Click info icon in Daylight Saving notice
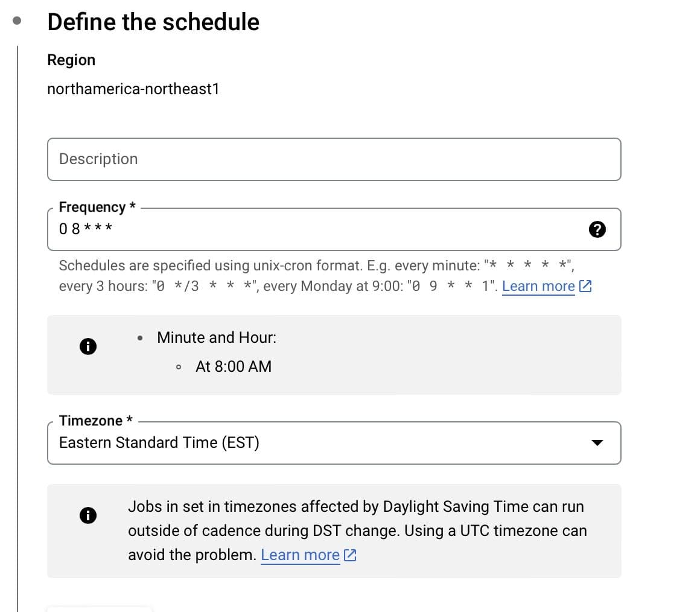Viewport: 700px width, 612px height. coord(88,515)
